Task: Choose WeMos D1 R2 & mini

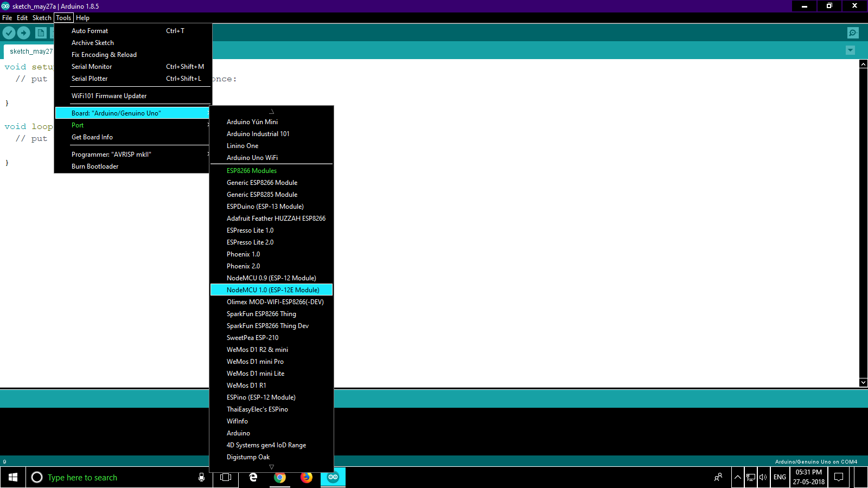Action: pos(271,350)
